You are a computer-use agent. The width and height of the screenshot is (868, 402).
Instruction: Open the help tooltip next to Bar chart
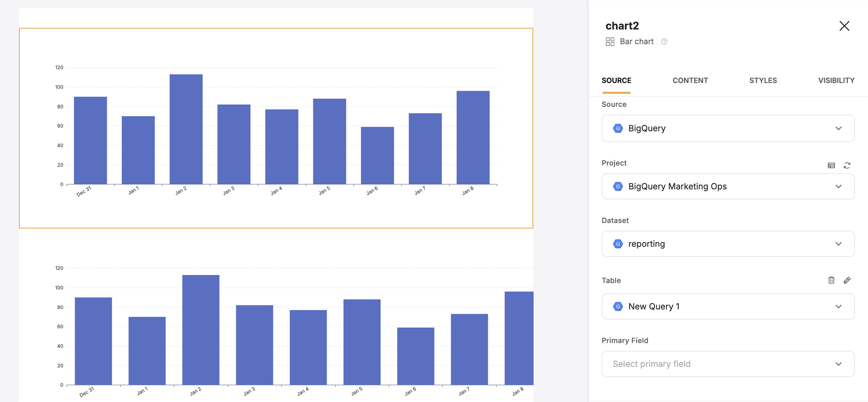pos(663,41)
